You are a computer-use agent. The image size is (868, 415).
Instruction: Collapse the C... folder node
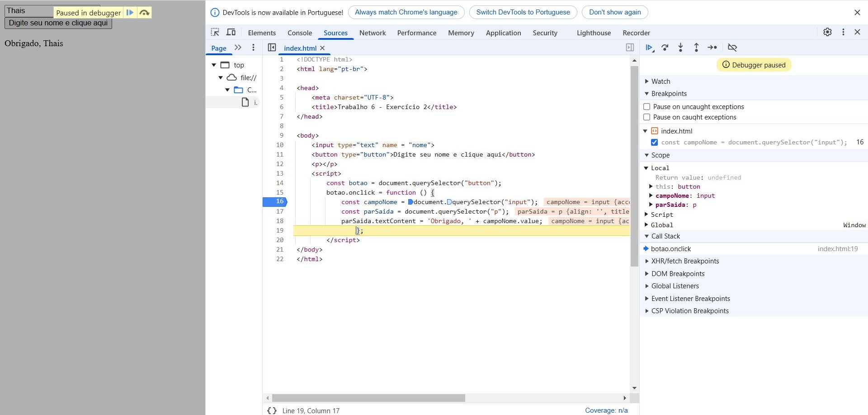point(227,90)
